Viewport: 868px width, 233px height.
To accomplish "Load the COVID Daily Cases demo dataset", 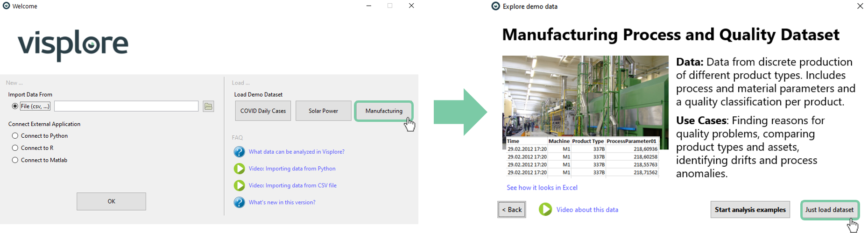I will (263, 111).
